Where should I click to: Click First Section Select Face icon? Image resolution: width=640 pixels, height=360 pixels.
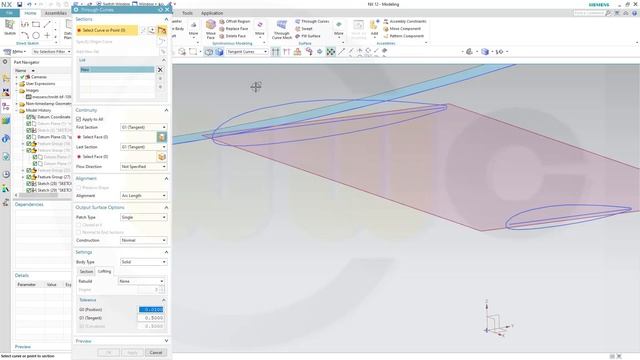(162, 137)
